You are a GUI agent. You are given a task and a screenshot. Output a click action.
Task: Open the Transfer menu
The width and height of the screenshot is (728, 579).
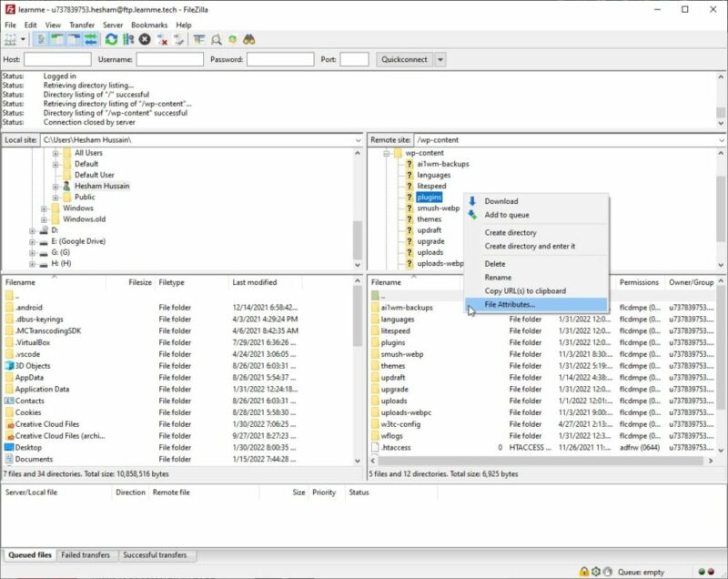[82, 25]
